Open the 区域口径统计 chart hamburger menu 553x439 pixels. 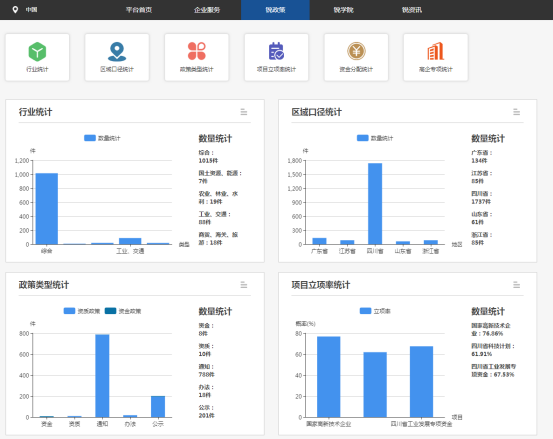[517, 112]
